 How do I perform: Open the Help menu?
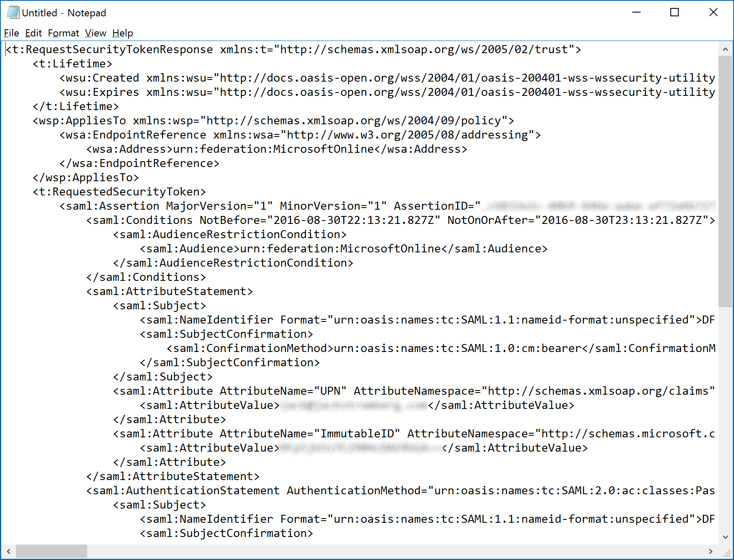click(x=122, y=33)
